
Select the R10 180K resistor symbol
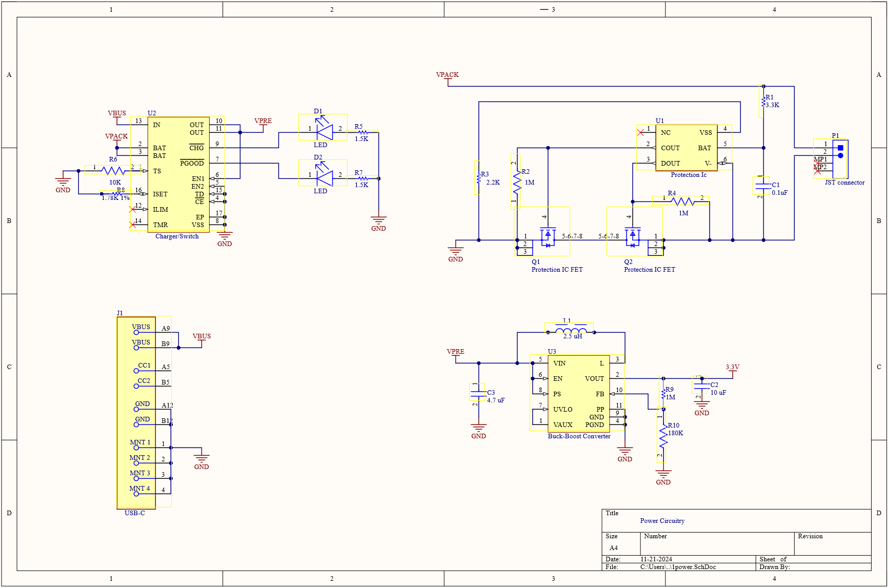663,436
